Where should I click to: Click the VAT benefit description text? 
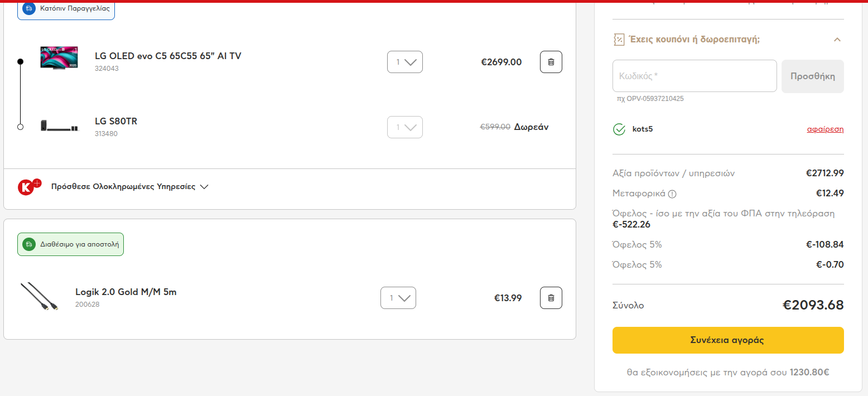pos(724,214)
